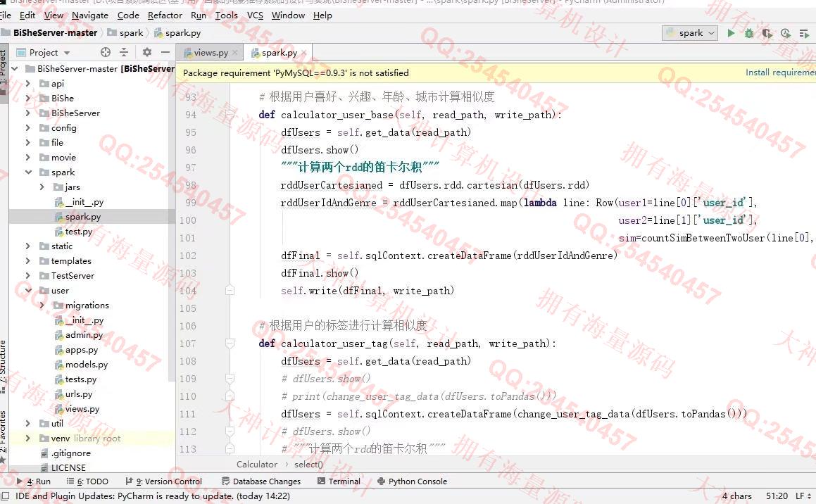Open the Help menu
Image resolution: width=816 pixels, height=504 pixels.
[322, 15]
